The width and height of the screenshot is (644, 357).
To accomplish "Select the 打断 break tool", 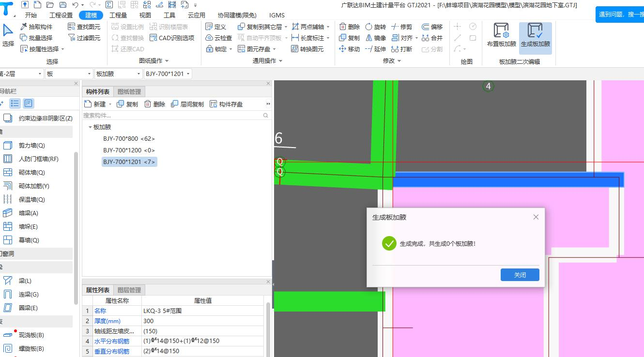I will pos(402,49).
